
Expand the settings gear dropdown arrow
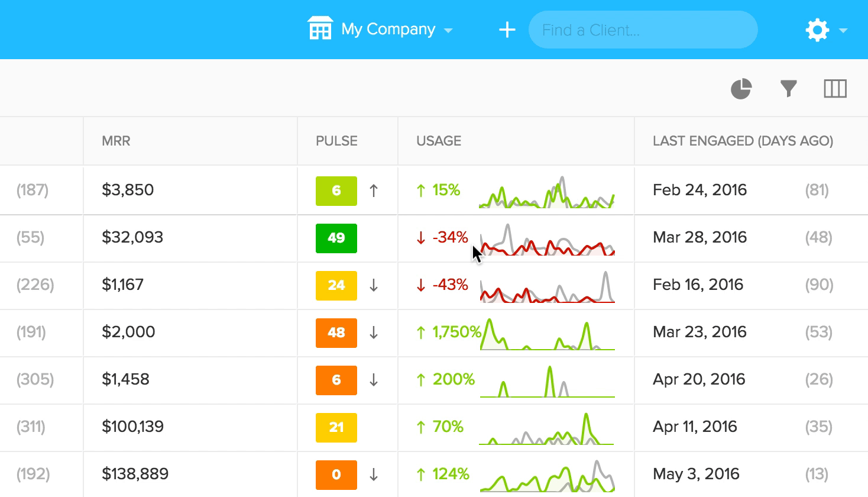point(842,31)
